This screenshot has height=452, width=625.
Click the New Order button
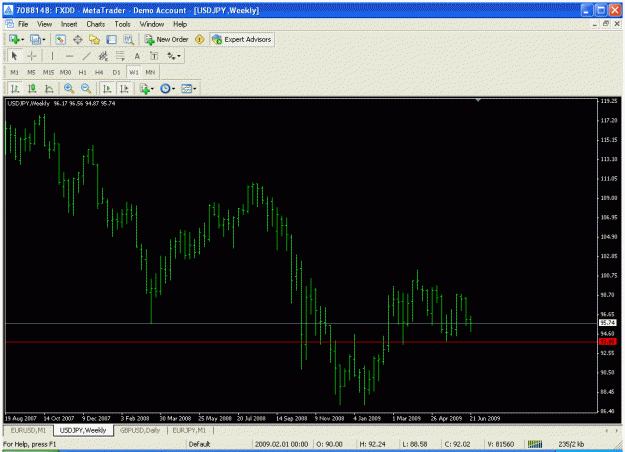166,39
